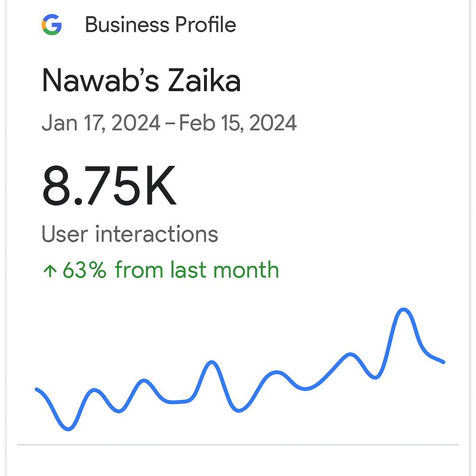This screenshot has height=476, width=476.
Task: Click the percent sign in the growth text
Action: 98,270
